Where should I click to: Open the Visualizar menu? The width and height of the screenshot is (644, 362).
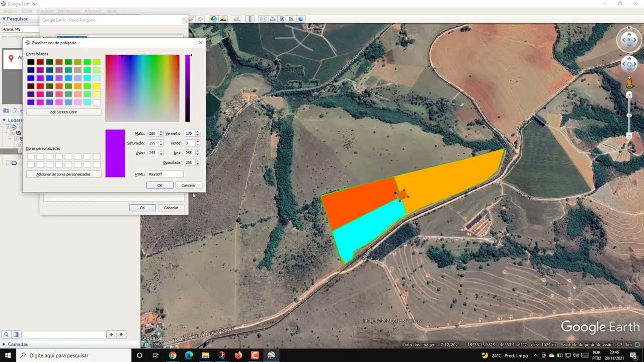pos(45,11)
